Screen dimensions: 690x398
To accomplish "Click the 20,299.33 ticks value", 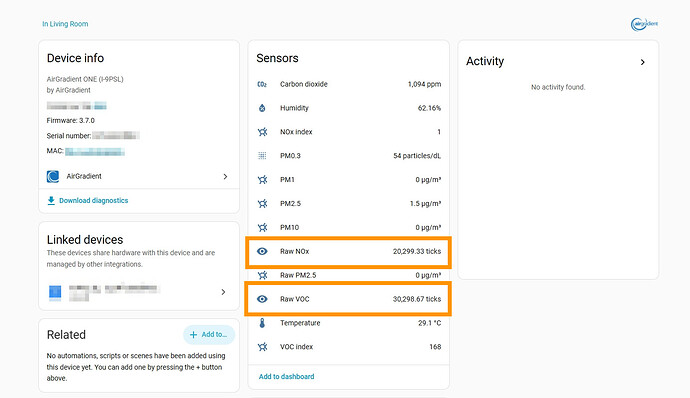I will (417, 251).
